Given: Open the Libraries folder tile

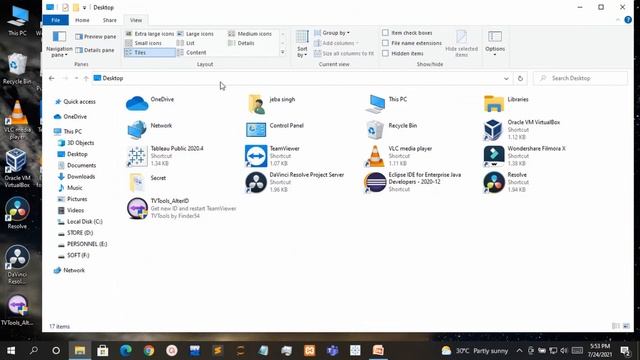Looking at the screenshot, I should (x=506, y=103).
